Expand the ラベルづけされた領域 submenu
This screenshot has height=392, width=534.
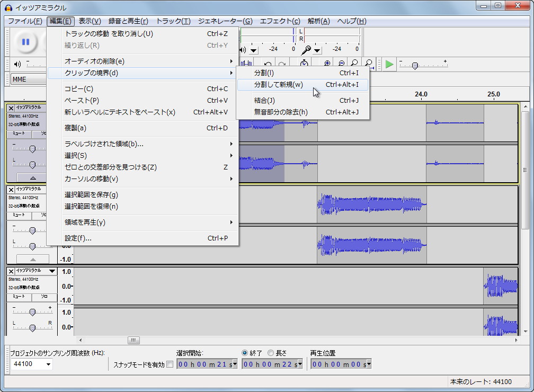pyautogui.click(x=143, y=144)
